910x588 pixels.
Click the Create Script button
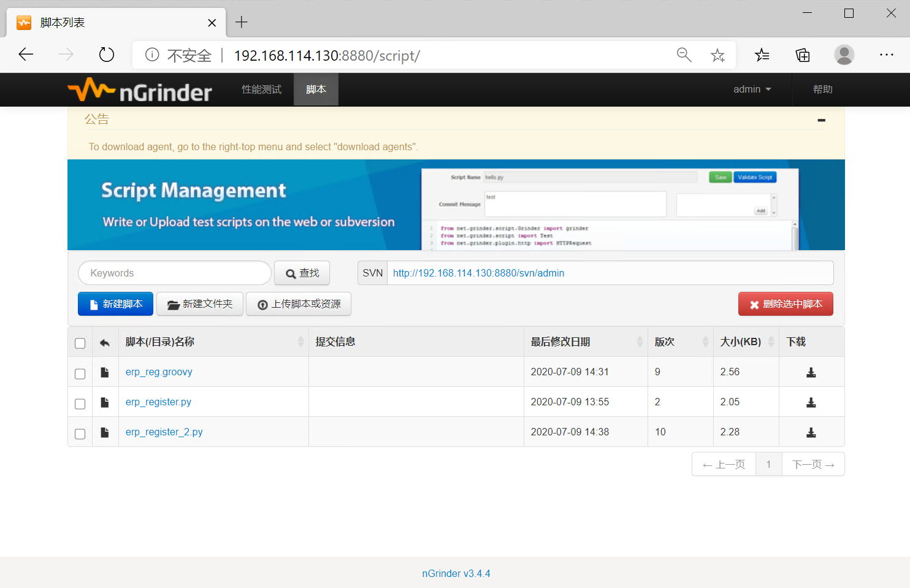coord(115,304)
